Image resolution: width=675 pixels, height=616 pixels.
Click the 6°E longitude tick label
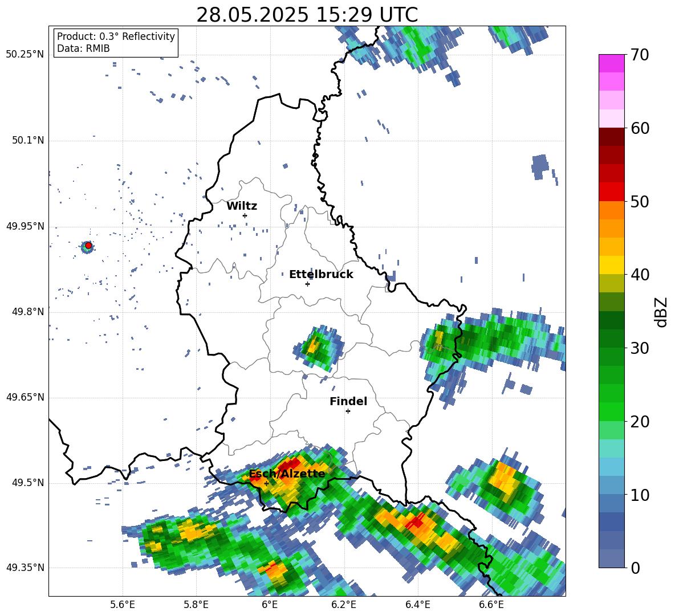pos(270,605)
